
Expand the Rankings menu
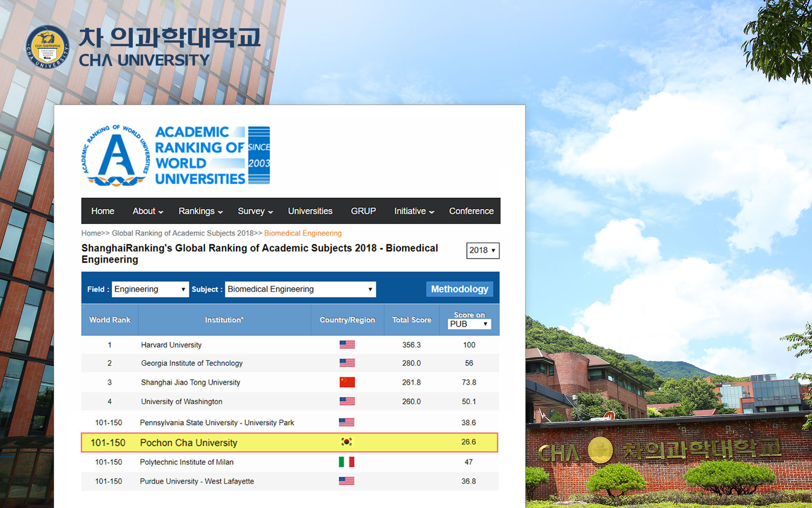(x=200, y=211)
